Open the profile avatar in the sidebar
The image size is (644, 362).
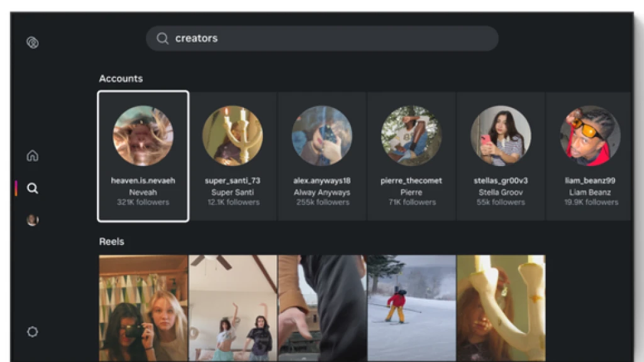pyautogui.click(x=33, y=220)
